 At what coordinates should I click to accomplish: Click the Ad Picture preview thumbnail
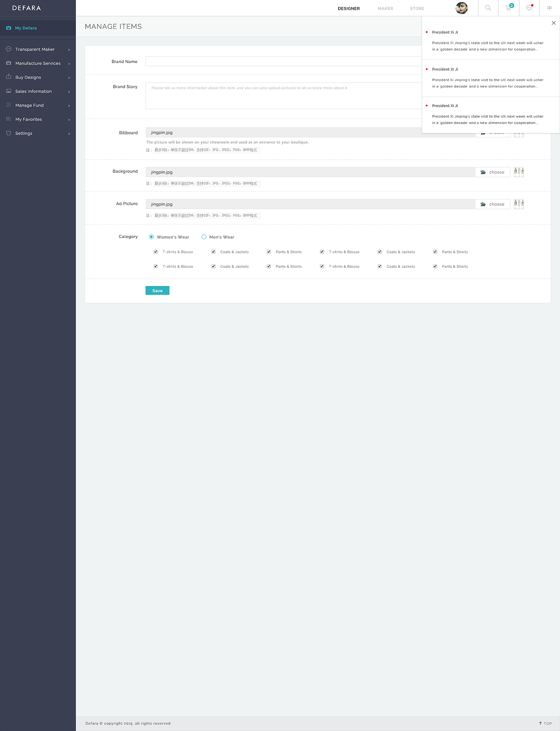(519, 204)
